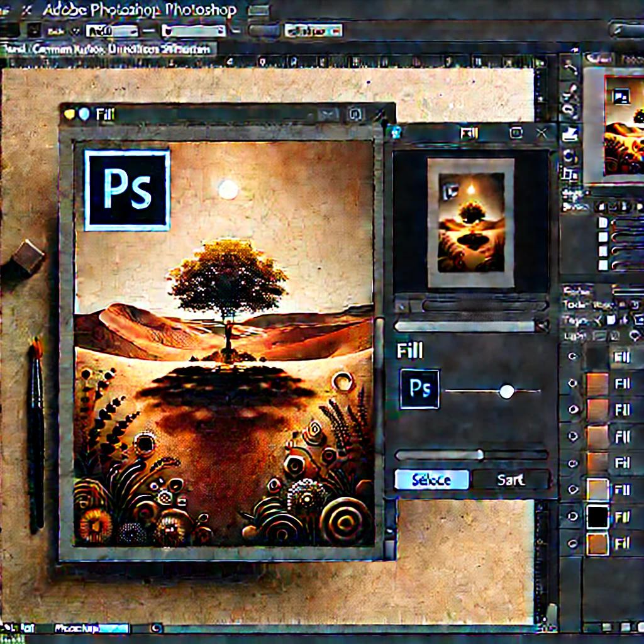Click the Fill heading above the Ps slider
Viewport: 644px width, 644px height.
click(409, 351)
